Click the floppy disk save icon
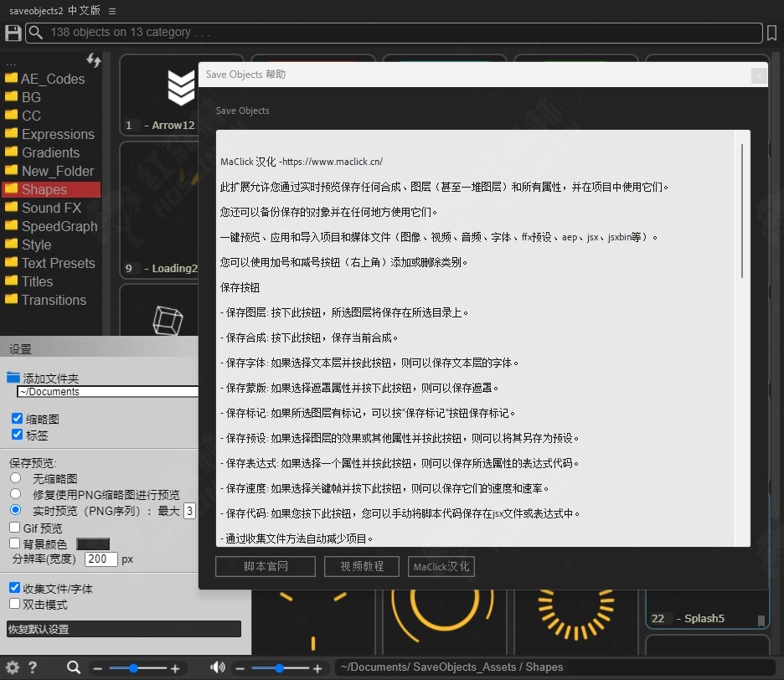The width and height of the screenshot is (784, 680). click(x=13, y=33)
